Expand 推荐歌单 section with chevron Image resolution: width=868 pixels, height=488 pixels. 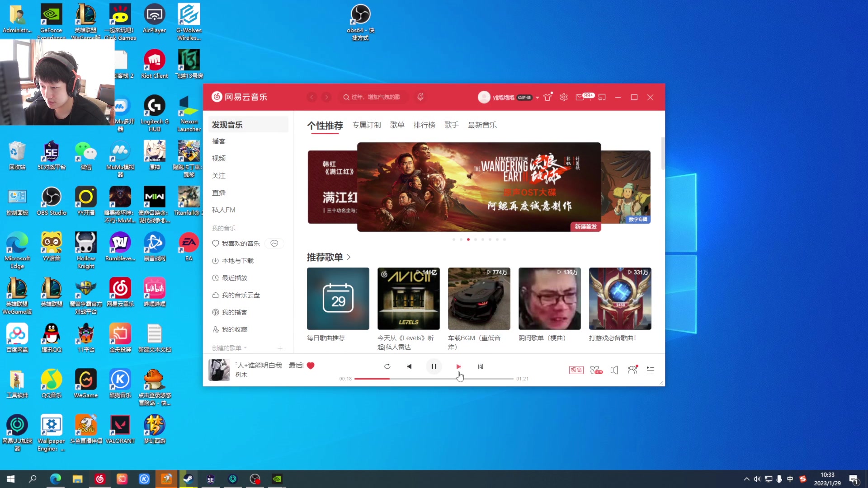pyautogui.click(x=349, y=257)
